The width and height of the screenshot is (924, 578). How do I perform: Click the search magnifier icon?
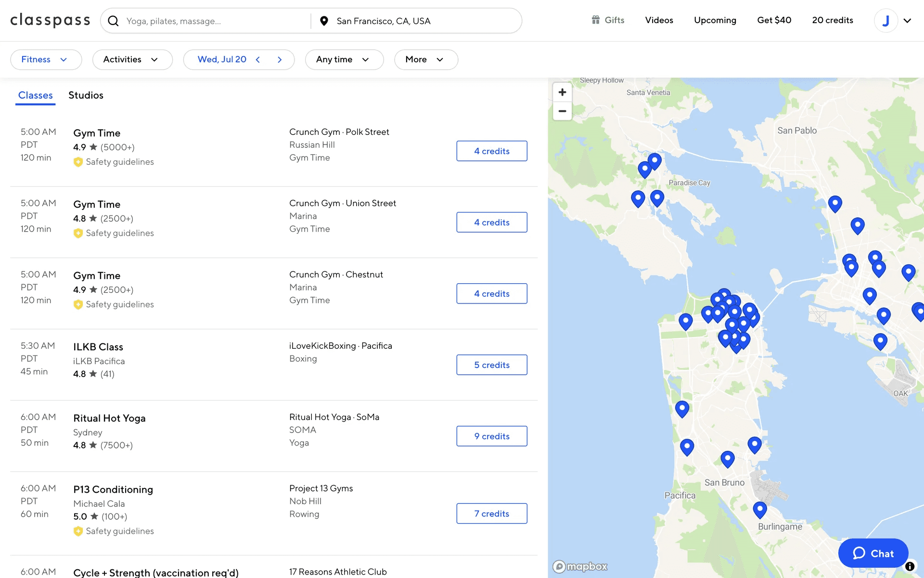click(113, 21)
